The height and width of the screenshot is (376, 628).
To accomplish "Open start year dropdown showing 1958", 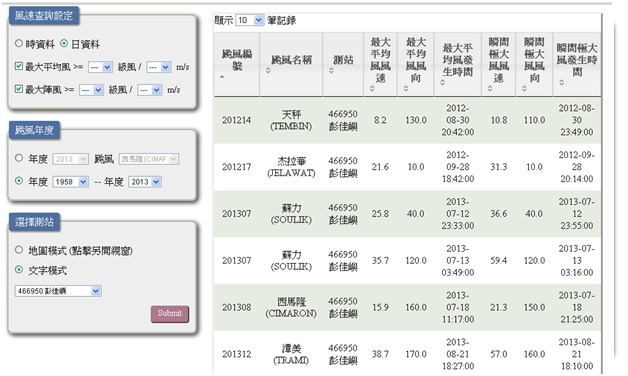I will [70, 182].
